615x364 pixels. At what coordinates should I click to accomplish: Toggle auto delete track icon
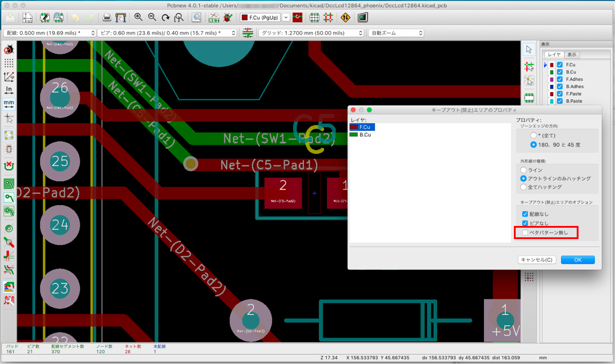[x=8, y=166]
